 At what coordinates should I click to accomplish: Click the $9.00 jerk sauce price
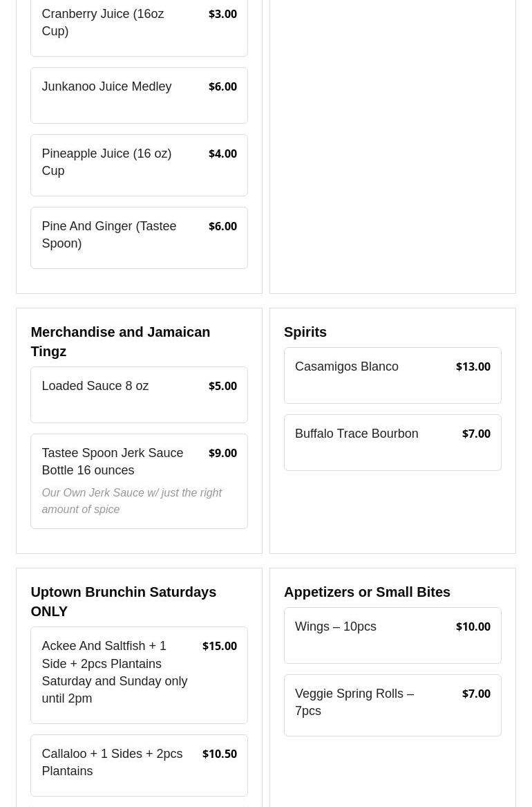pyautogui.click(x=222, y=453)
